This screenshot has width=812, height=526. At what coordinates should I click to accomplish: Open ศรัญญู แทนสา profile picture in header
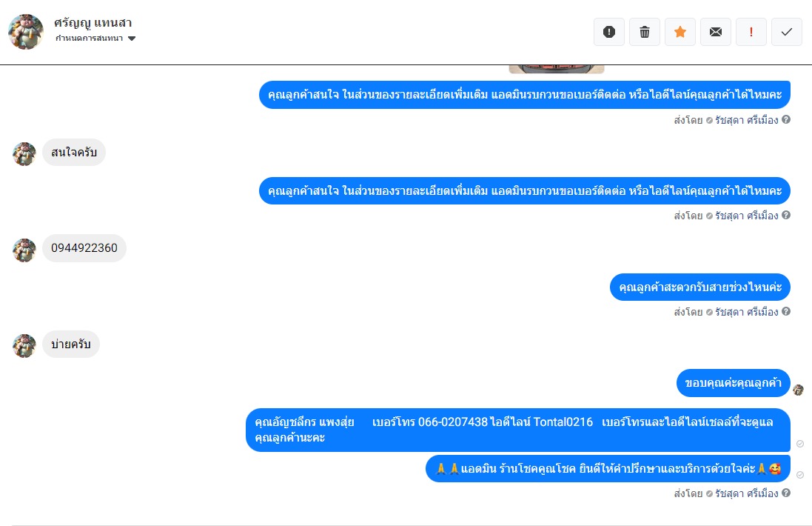click(x=26, y=32)
